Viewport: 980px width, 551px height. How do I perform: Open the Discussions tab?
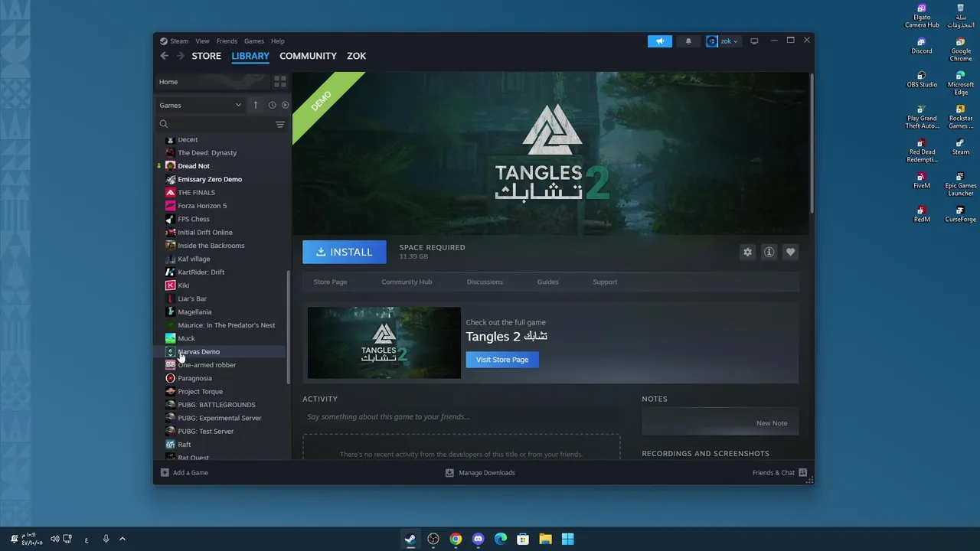pos(485,282)
